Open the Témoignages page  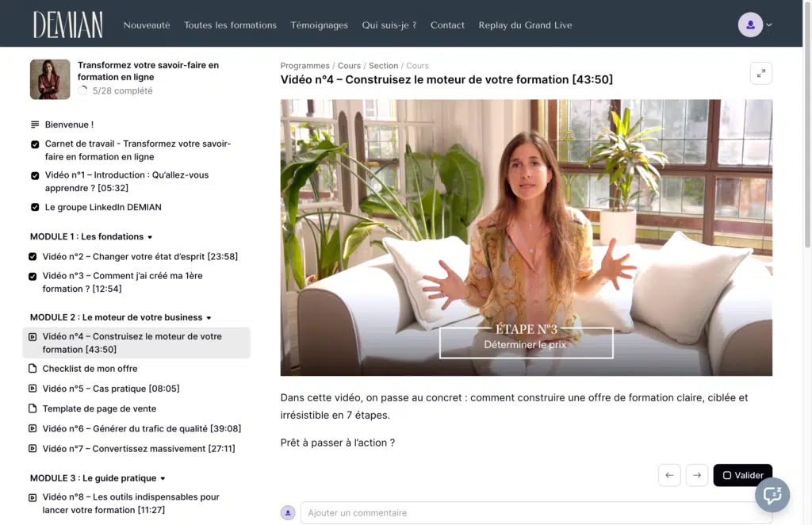click(x=319, y=25)
